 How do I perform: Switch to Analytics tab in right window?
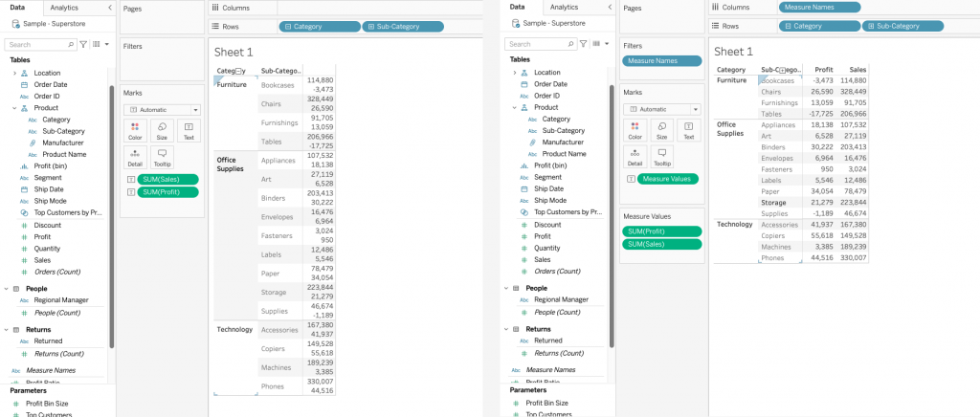pos(565,7)
